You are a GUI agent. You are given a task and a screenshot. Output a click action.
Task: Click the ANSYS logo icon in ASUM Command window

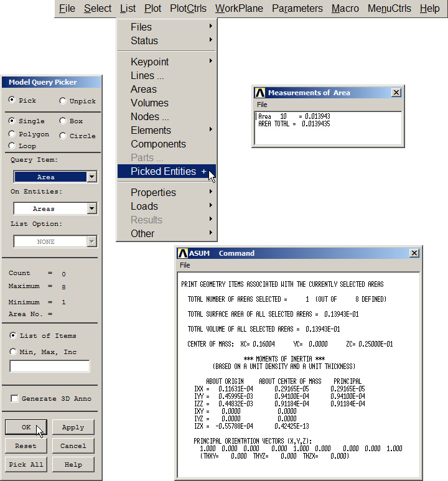182,253
